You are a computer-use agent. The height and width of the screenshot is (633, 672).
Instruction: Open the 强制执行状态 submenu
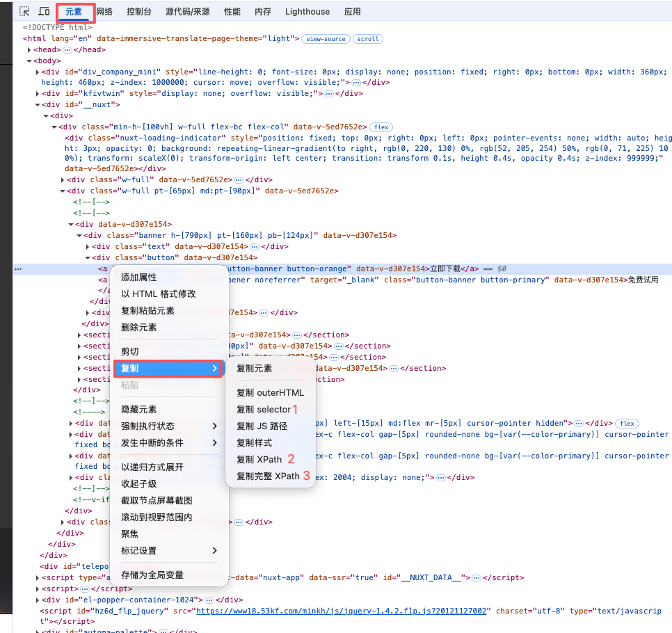point(169,426)
